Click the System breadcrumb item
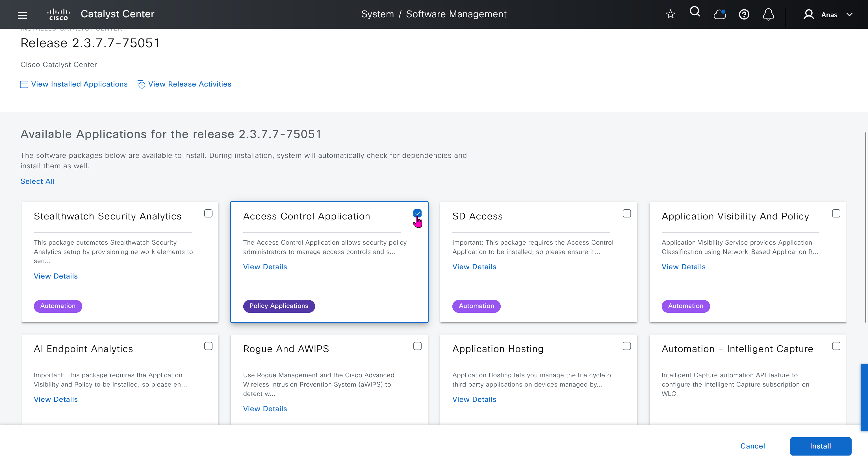Screen dimensions: 868x468 (x=377, y=14)
